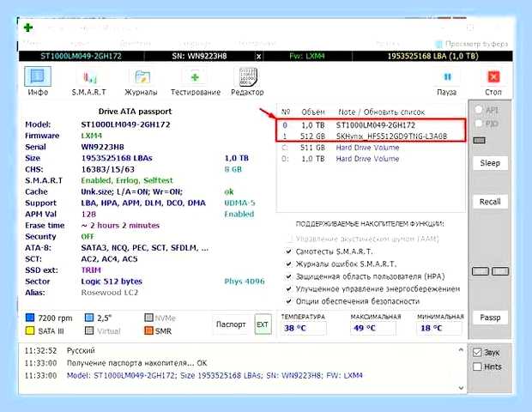Click the Recall button

490,202
